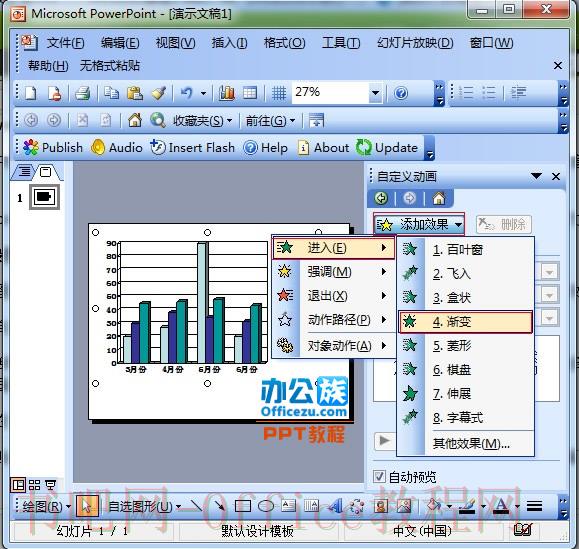Open the Font Color A picker

[x=501, y=506]
